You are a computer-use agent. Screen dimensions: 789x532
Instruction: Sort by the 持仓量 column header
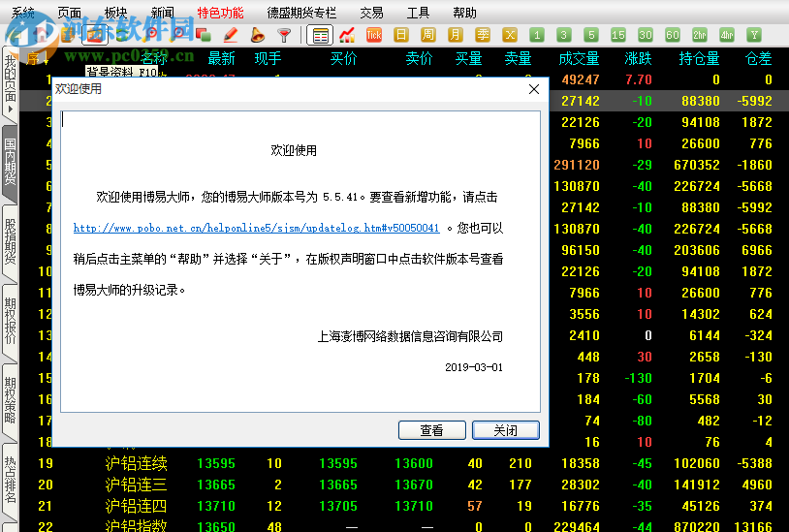(x=700, y=59)
